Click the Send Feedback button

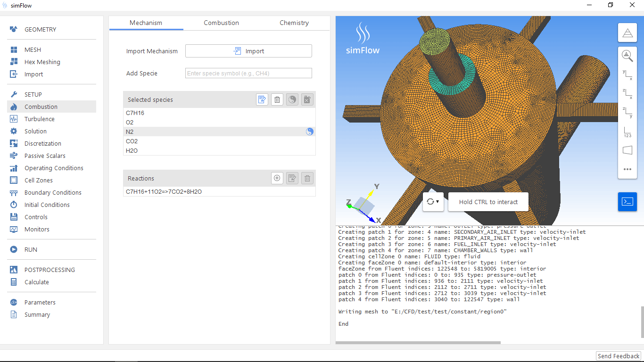[x=618, y=356]
